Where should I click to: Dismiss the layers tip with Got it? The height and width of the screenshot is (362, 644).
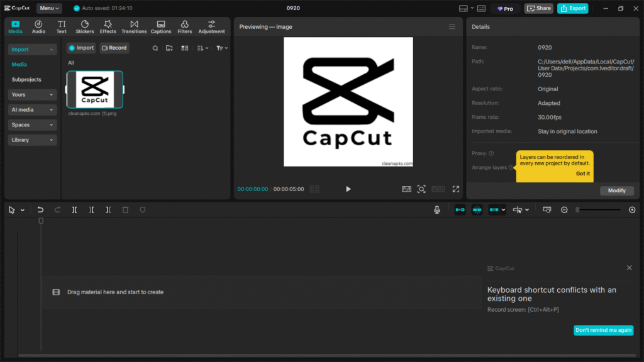point(582,173)
